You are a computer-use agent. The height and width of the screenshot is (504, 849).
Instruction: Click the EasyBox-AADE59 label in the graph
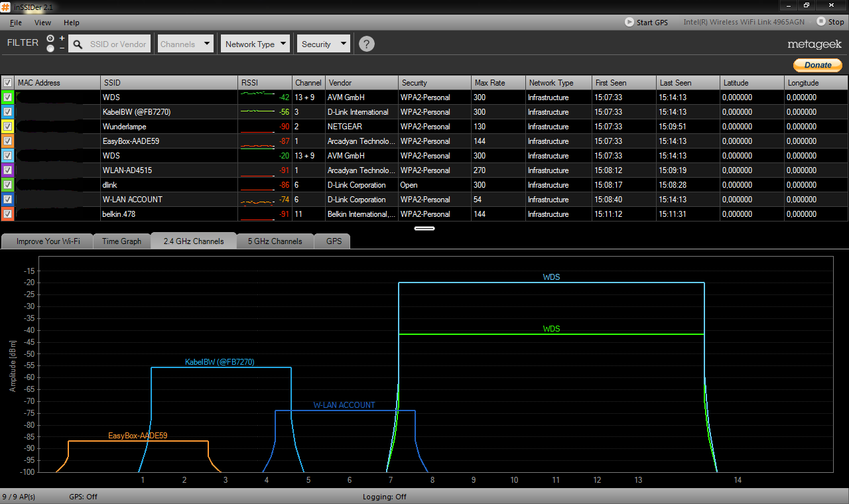(138, 436)
